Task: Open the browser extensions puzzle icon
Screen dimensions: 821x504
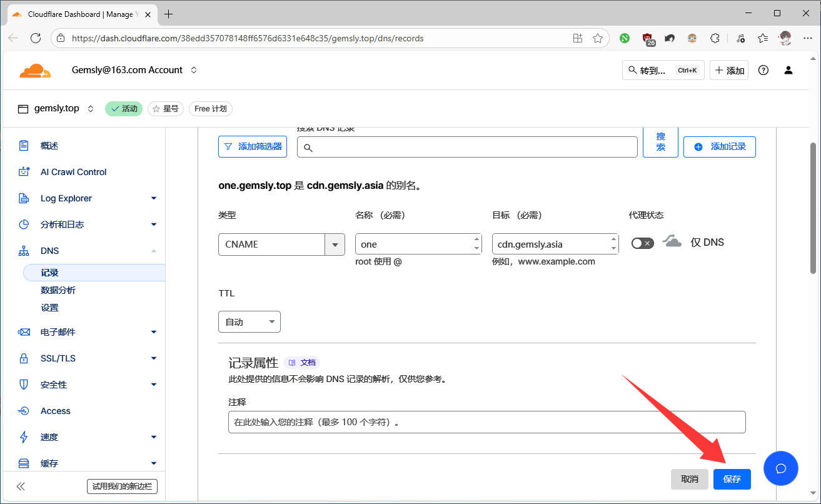Action: pyautogui.click(x=715, y=38)
